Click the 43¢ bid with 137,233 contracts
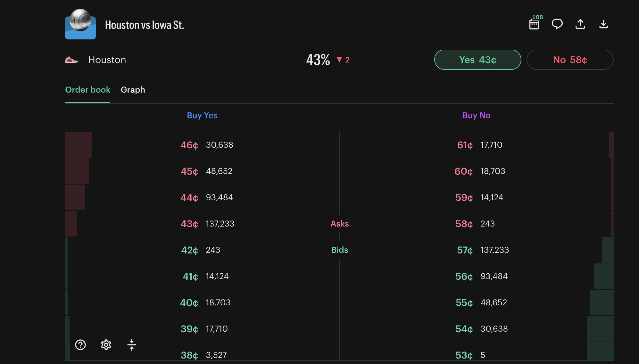Viewport: 639px width, 364px height. [208, 224]
